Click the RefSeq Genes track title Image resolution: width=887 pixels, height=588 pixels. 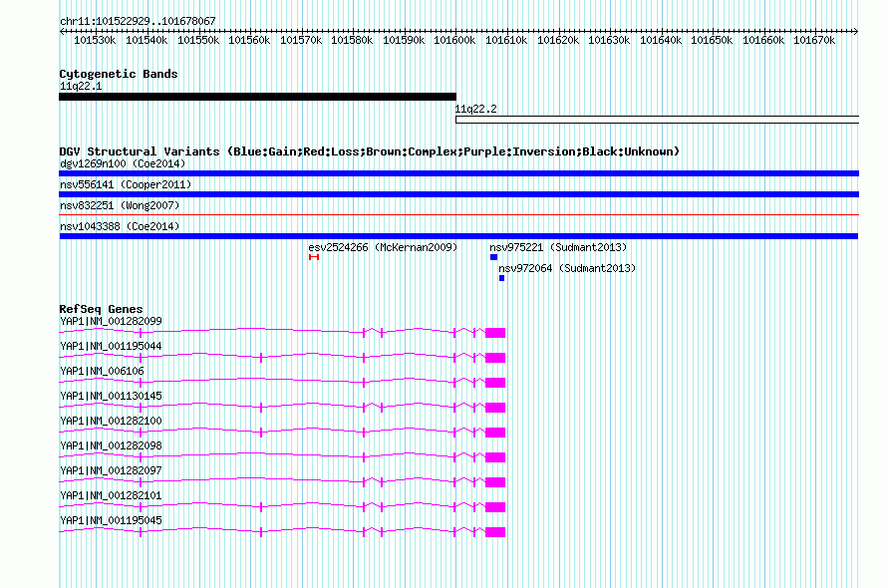(x=102, y=309)
